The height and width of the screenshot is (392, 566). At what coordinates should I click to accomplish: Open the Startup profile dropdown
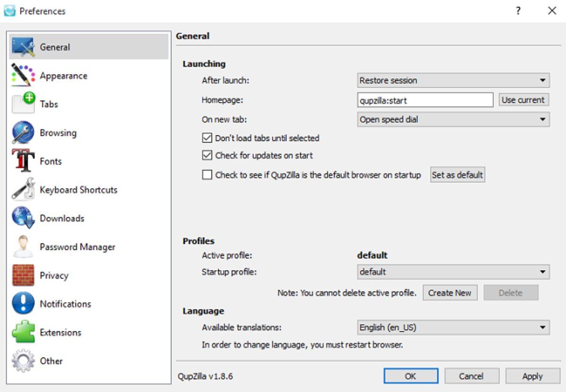(x=453, y=272)
